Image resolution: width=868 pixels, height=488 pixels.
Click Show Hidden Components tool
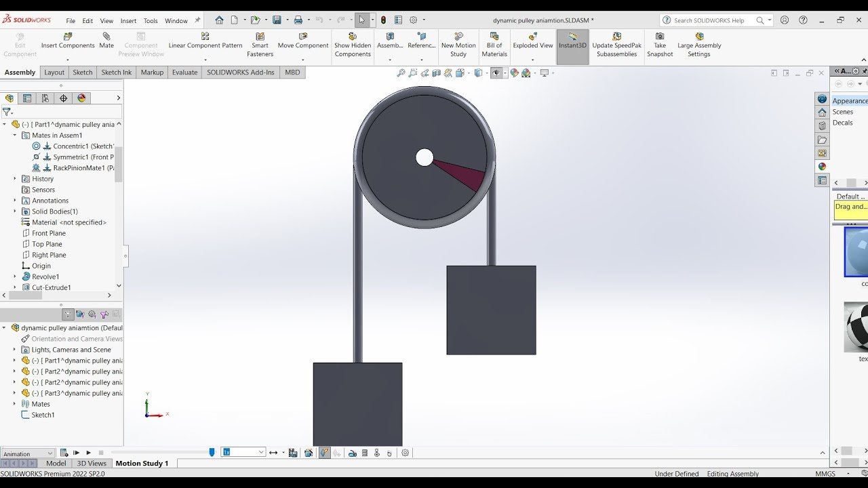coord(353,45)
